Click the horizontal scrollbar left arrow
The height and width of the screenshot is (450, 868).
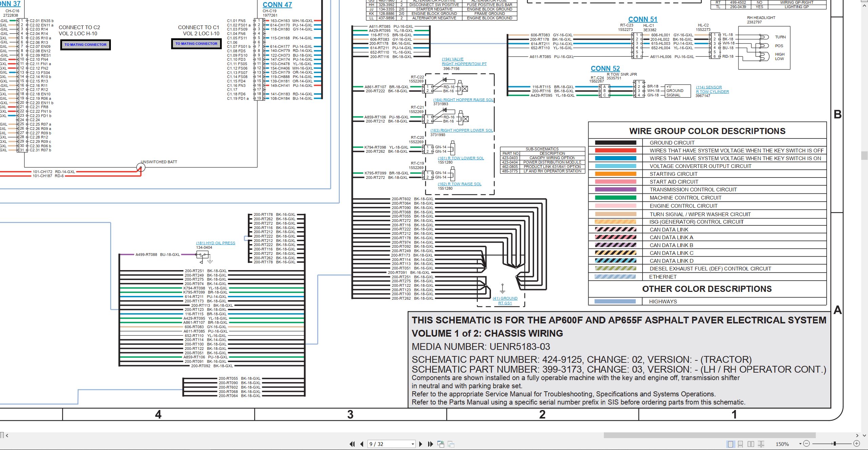coord(7,435)
